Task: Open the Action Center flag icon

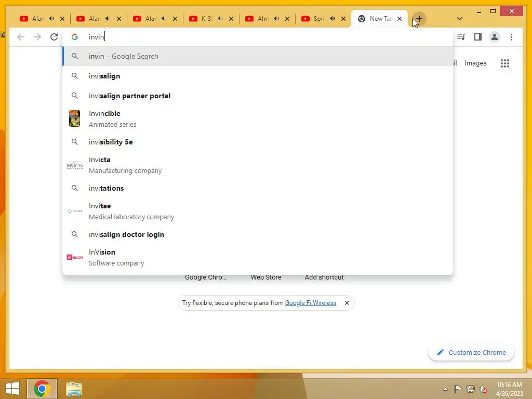Action: 458,389
